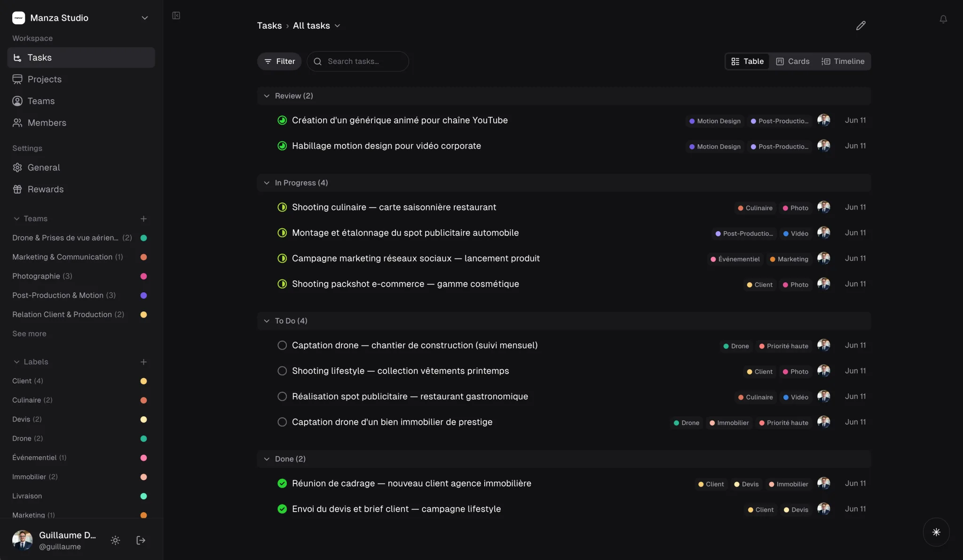Toggle done check on Réunion de cadrage task
Screen dimensions: 963x560
[282, 483]
